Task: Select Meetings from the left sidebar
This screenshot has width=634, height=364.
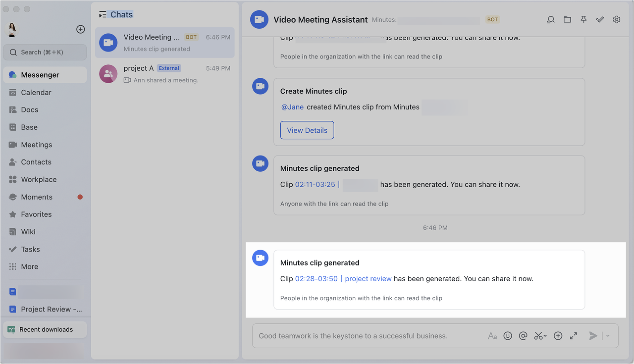Action: coord(36,145)
